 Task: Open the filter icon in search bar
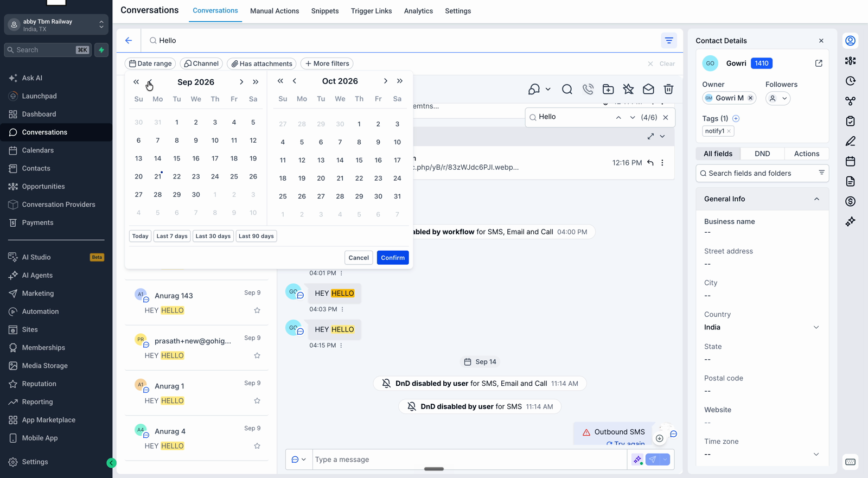pyautogui.click(x=669, y=40)
